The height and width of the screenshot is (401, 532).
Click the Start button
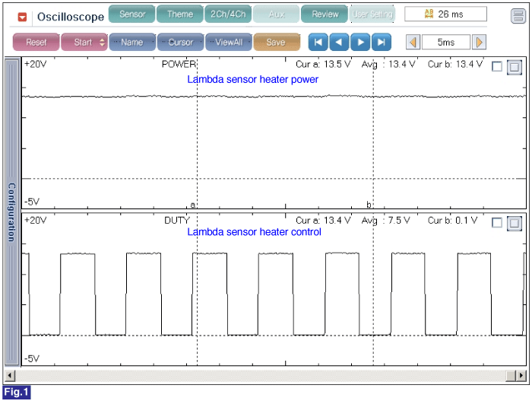tap(84, 42)
